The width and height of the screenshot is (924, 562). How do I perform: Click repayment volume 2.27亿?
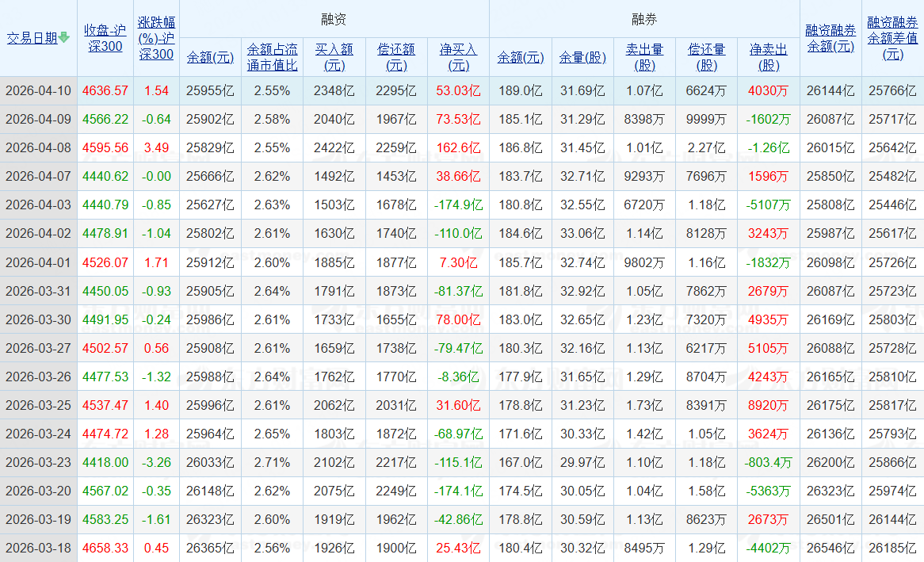[707, 147]
